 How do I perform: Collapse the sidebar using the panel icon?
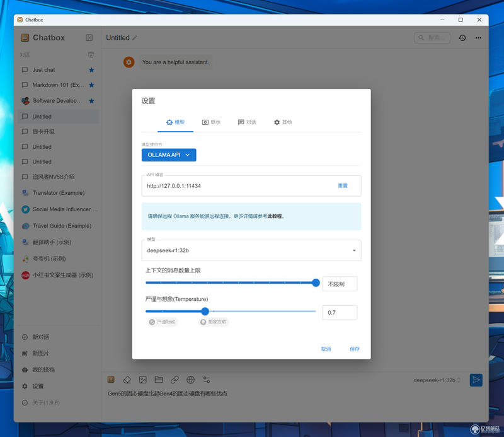click(89, 38)
